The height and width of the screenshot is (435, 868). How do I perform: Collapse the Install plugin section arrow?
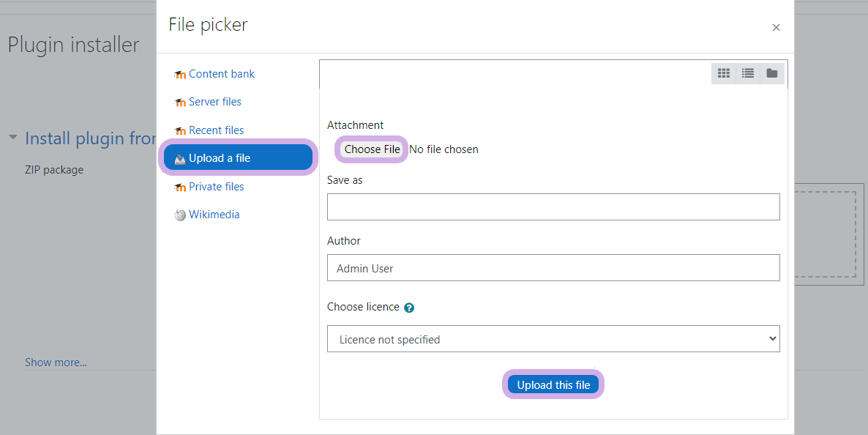(13, 138)
